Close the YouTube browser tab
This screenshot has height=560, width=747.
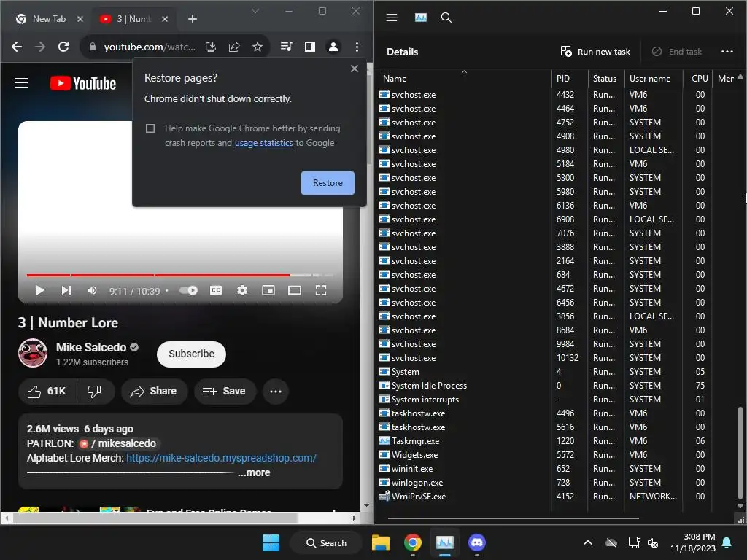(x=164, y=19)
